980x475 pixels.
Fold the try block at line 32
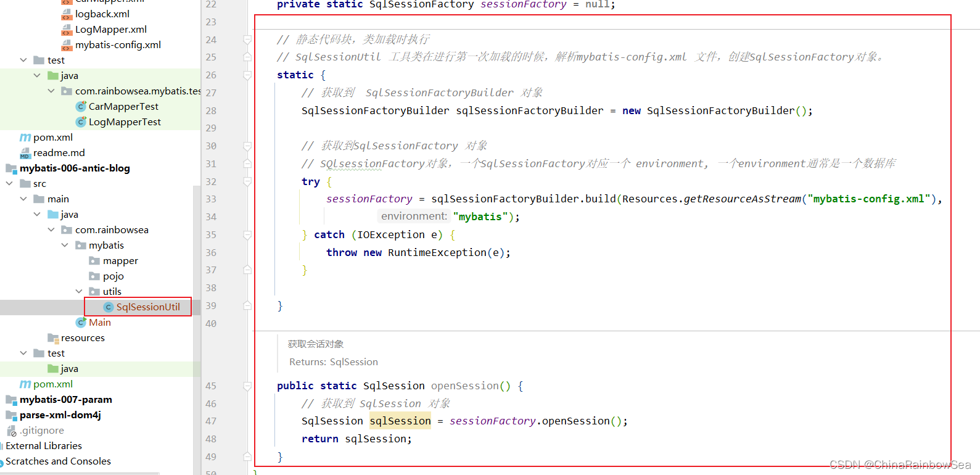point(247,182)
